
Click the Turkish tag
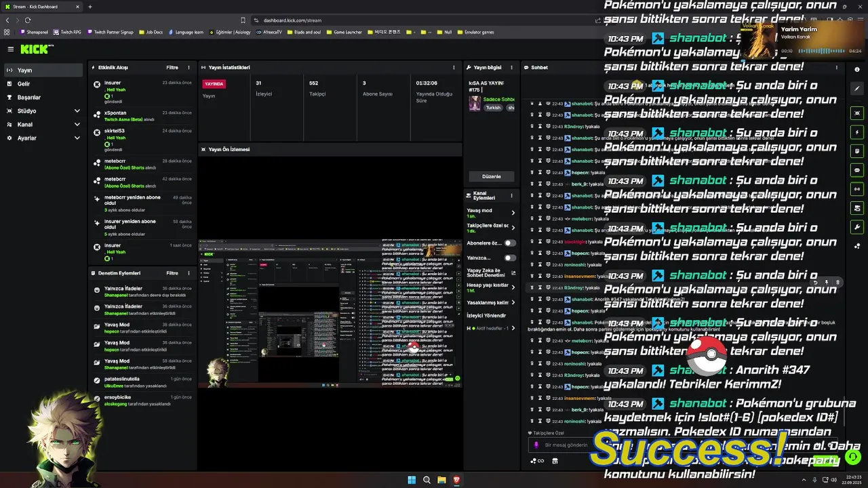493,107
